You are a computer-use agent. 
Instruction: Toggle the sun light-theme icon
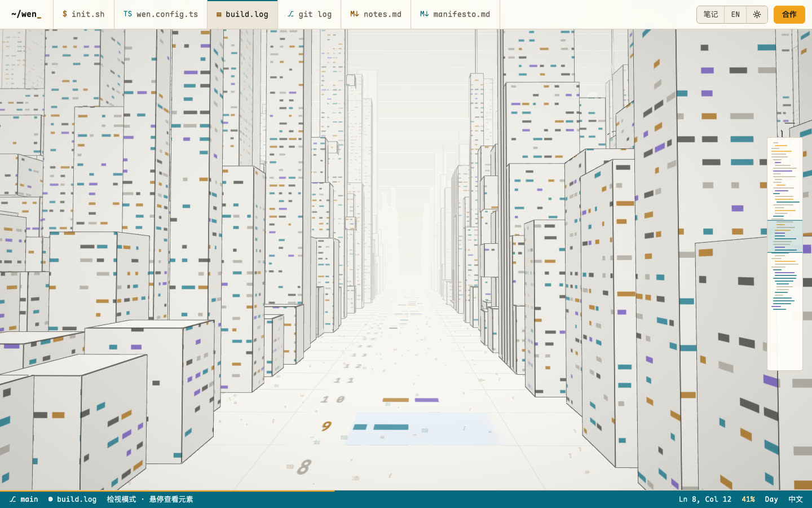[757, 15]
